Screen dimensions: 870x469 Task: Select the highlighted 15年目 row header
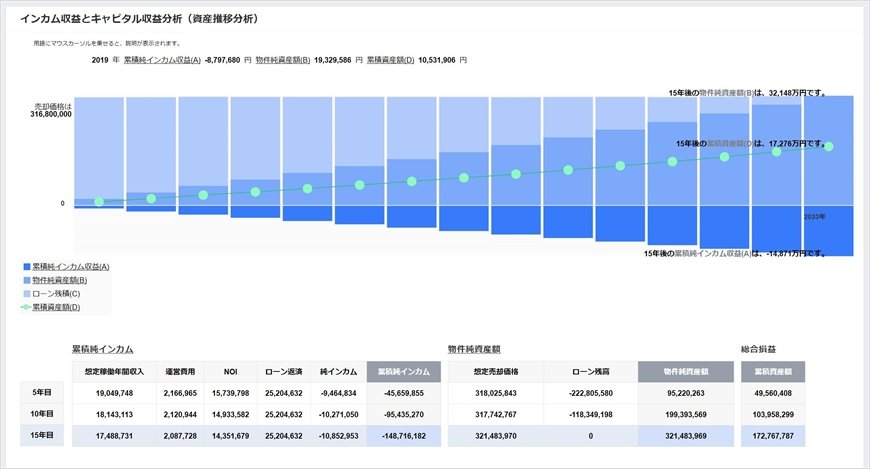[x=42, y=435]
